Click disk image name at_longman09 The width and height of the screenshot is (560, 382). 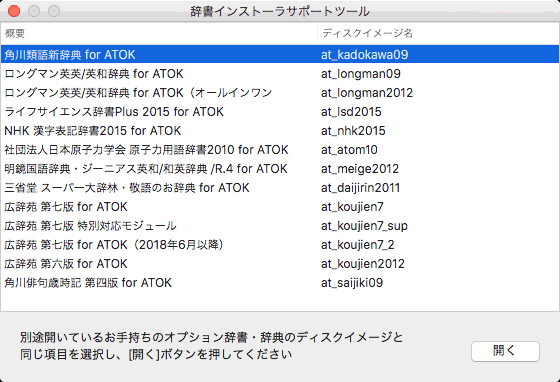tap(361, 74)
